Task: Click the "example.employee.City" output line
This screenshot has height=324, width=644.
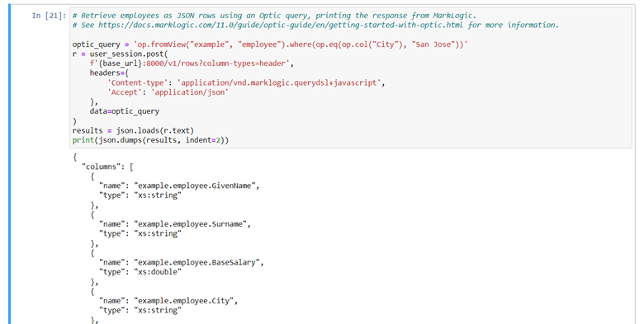Action: 168,301
